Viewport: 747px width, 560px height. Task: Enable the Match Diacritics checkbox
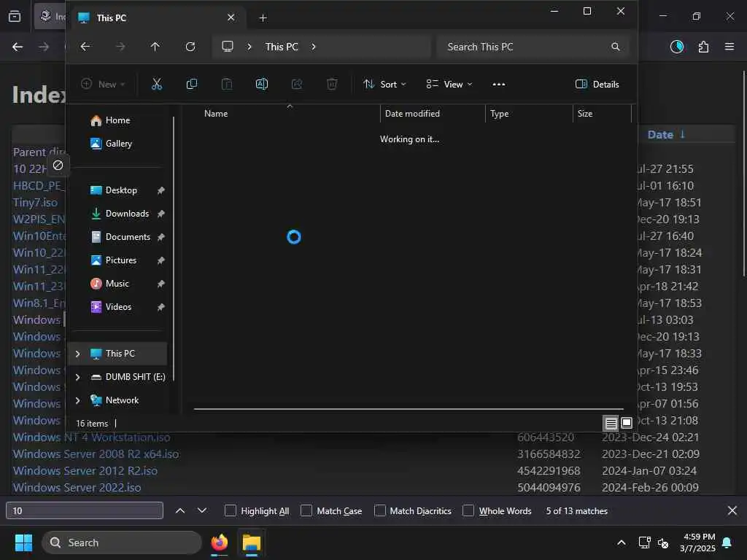(x=379, y=510)
